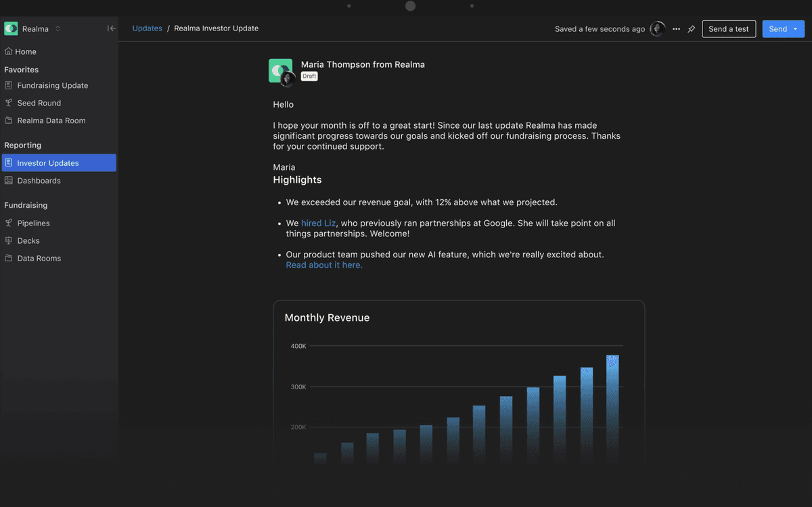This screenshot has width=812, height=507.
Task: Click the Draft status badge
Action: click(x=309, y=76)
